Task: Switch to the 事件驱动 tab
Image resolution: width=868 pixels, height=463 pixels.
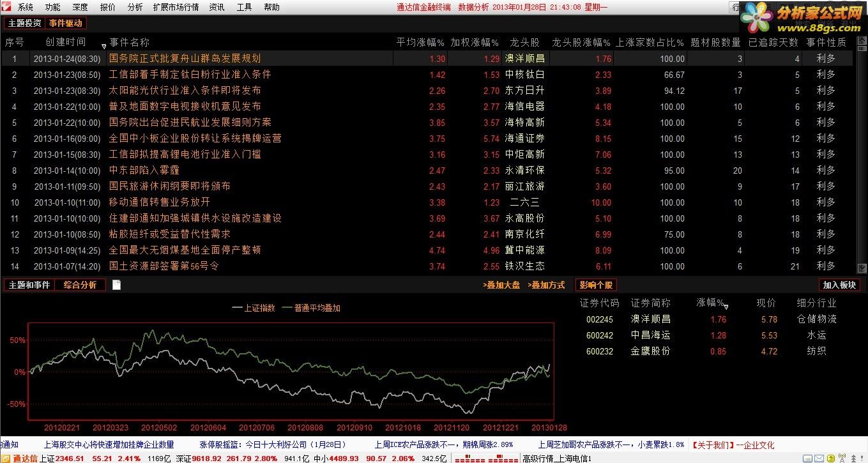Action: pos(65,23)
